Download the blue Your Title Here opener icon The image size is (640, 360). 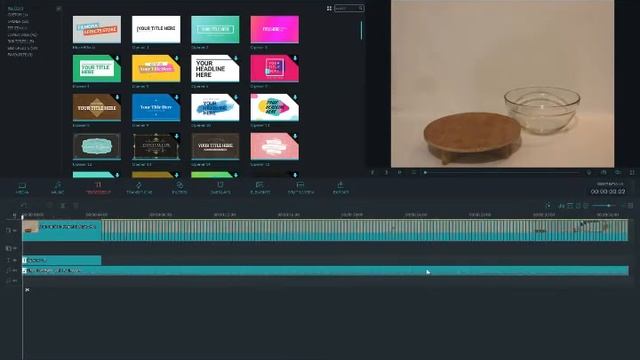(x=176, y=97)
